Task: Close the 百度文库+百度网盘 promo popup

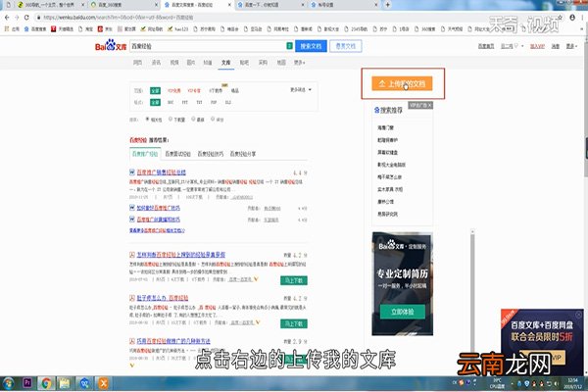Action: click(578, 315)
